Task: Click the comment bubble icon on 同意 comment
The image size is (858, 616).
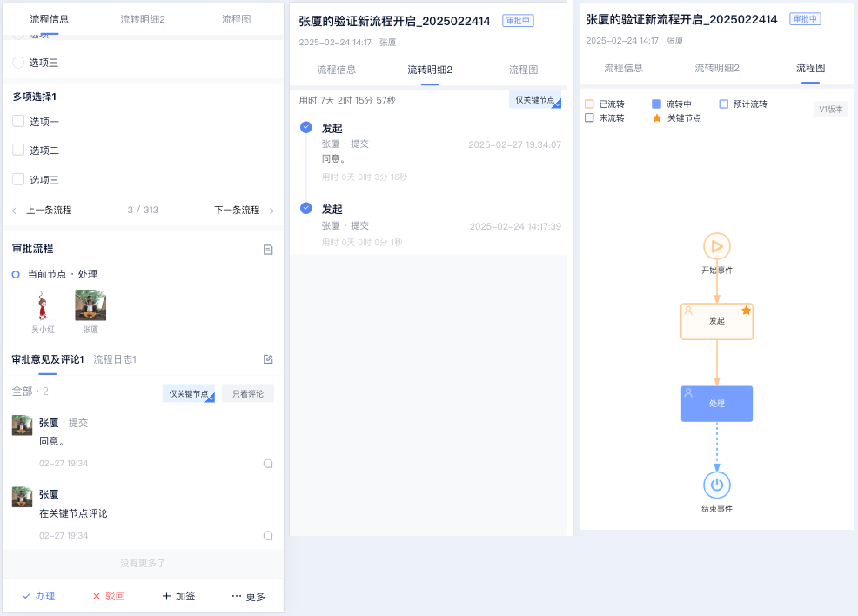Action: (268, 464)
